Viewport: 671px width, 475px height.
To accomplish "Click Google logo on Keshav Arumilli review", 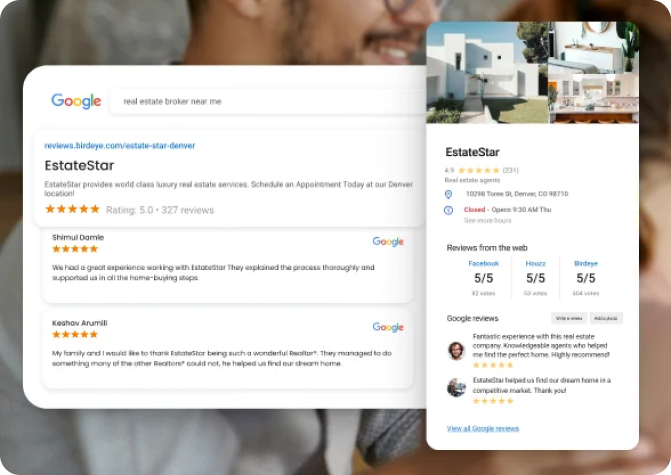I will tap(388, 327).
